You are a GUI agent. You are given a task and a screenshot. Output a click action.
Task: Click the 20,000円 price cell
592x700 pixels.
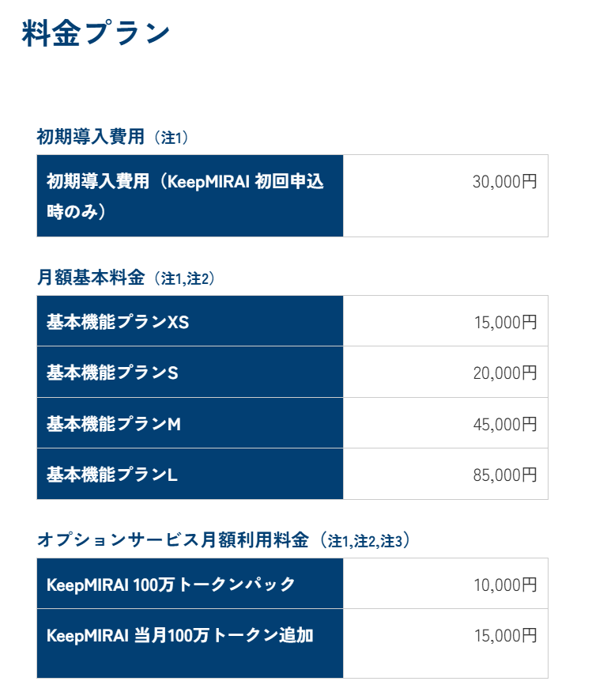504,373
